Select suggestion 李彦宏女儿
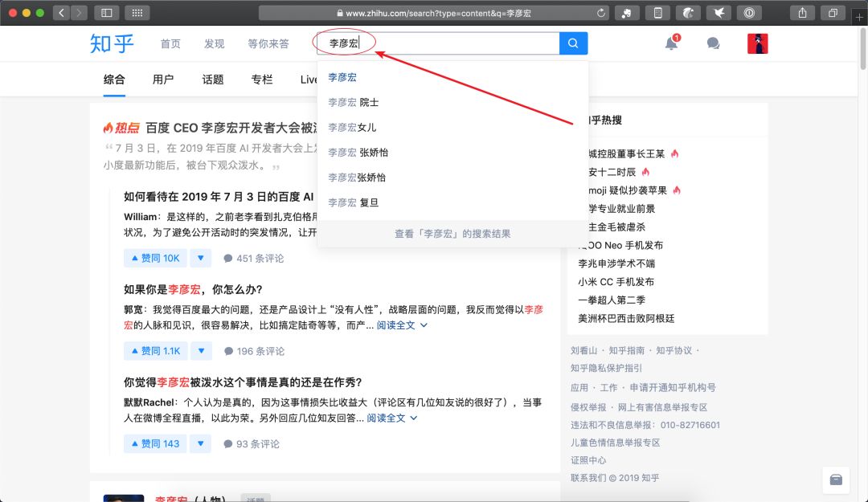Image resolution: width=868 pixels, height=502 pixels. pos(452,127)
